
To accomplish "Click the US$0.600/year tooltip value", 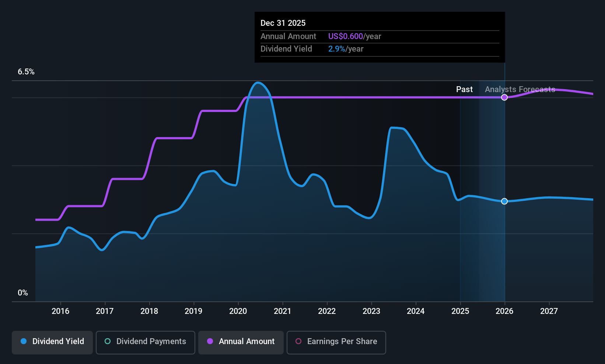I will (x=354, y=36).
